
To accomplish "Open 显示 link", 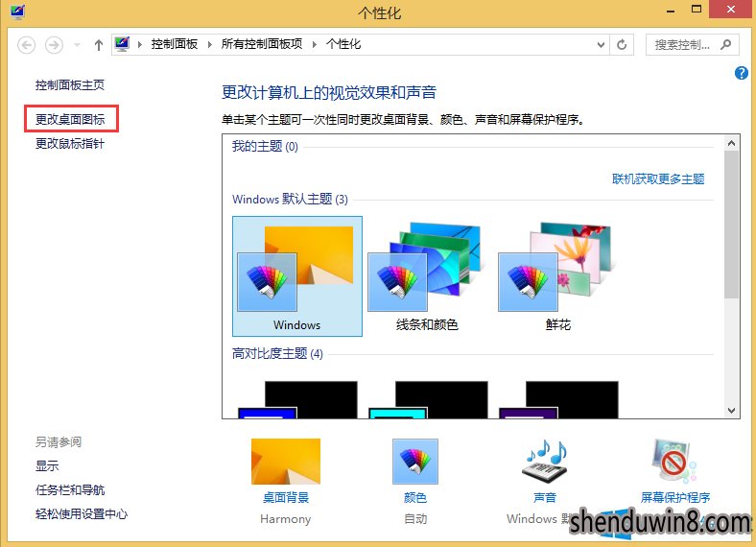I will tap(47, 466).
